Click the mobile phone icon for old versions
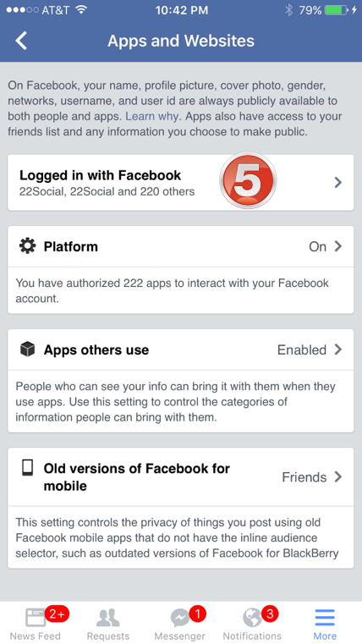 [27, 469]
